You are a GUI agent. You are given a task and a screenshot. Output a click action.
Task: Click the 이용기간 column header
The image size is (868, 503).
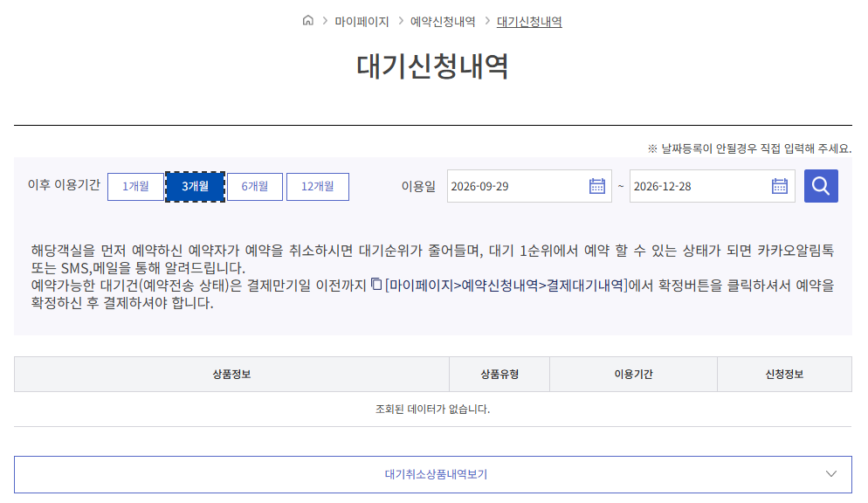633,374
